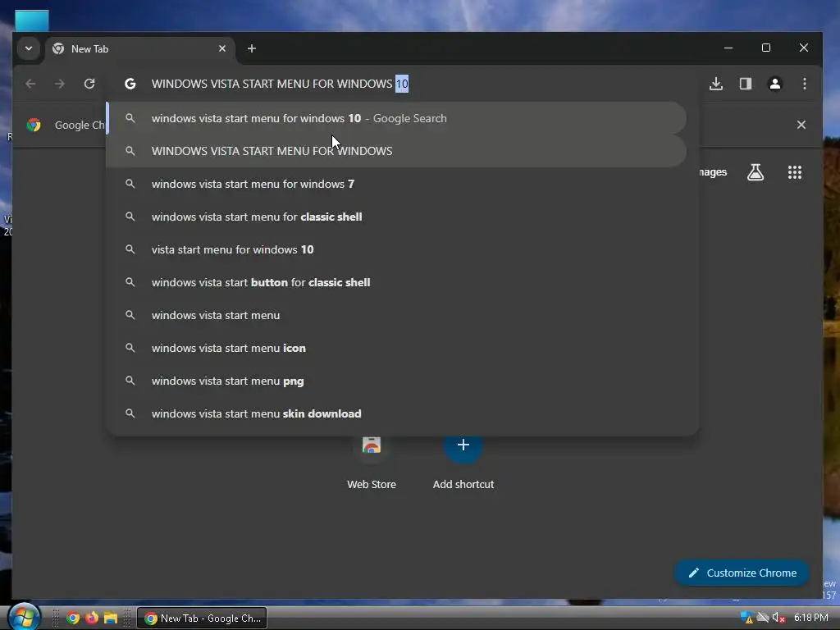Select suggestion 'windows vista start menu'
The image size is (840, 630).
click(396, 315)
